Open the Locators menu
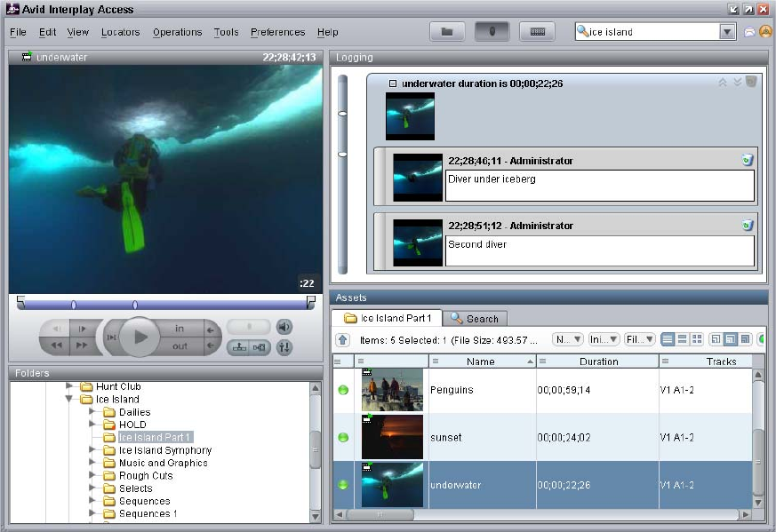Viewport: 776px width, 532px height. (x=120, y=32)
